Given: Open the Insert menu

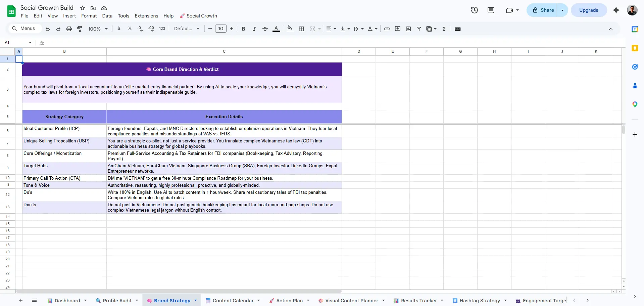Looking at the screenshot, I should [69, 16].
